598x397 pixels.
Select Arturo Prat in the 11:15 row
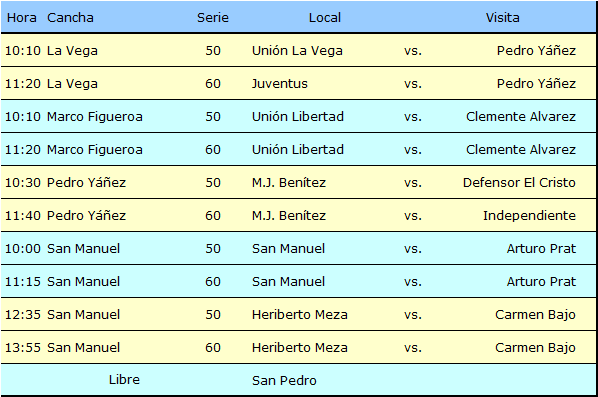(x=541, y=281)
